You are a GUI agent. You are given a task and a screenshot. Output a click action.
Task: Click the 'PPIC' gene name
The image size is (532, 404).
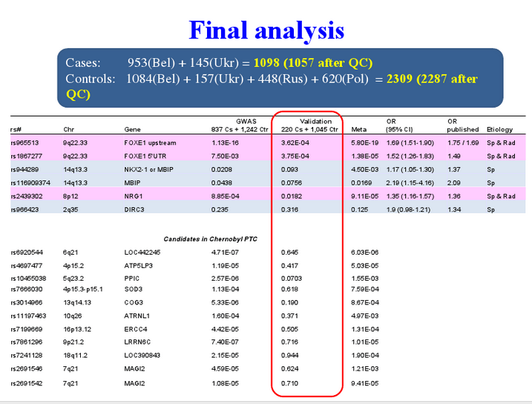pos(131,278)
